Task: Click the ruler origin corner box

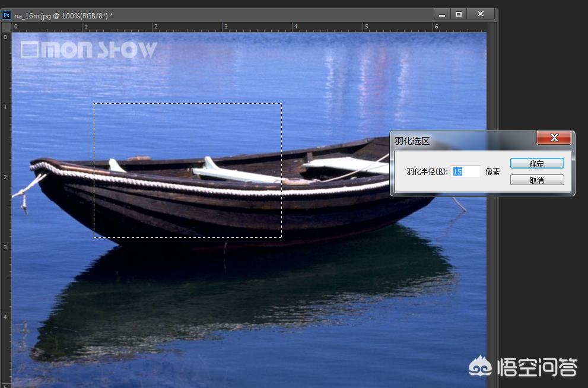Action: (6, 27)
